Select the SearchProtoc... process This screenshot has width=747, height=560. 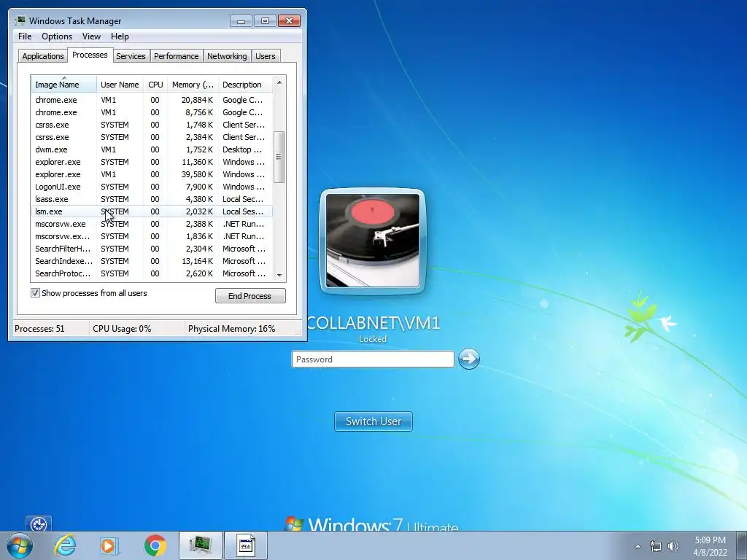pos(152,273)
